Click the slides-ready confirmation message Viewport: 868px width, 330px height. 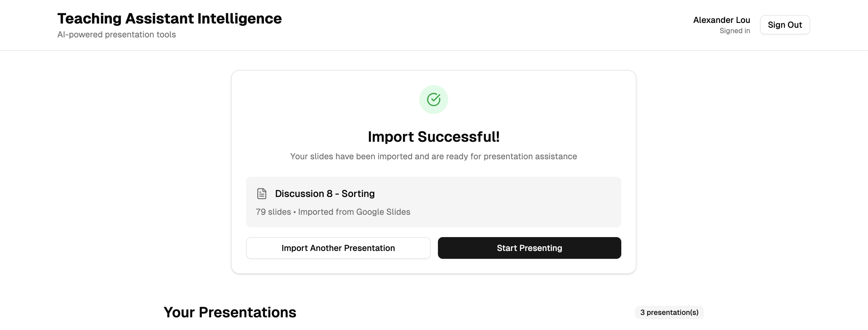(433, 157)
